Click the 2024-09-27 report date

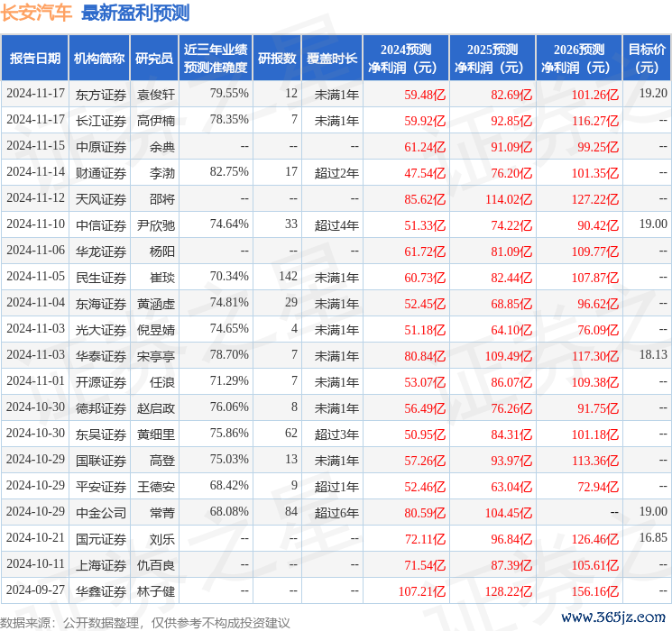(x=35, y=590)
